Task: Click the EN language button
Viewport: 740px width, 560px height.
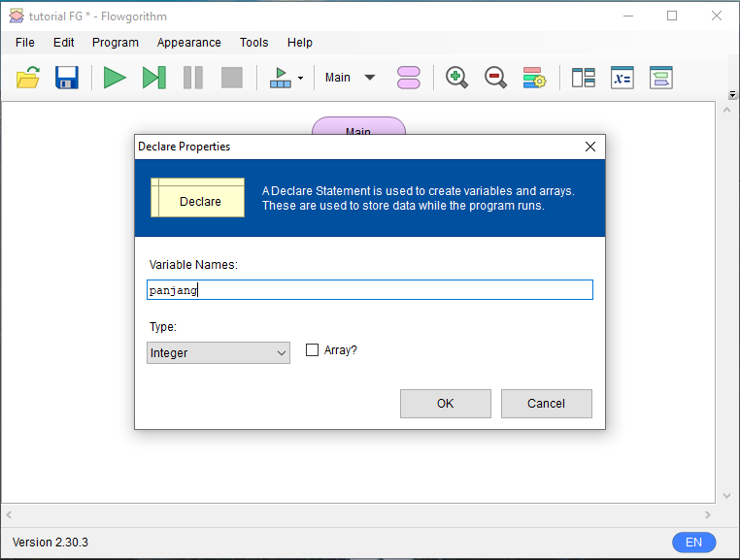Action: [x=693, y=543]
